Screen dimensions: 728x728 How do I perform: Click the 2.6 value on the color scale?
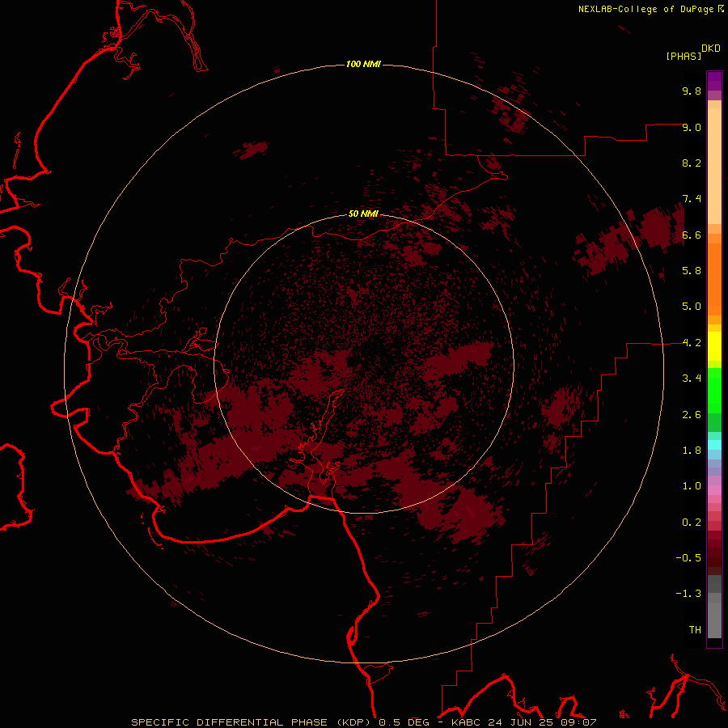pyautogui.click(x=692, y=415)
